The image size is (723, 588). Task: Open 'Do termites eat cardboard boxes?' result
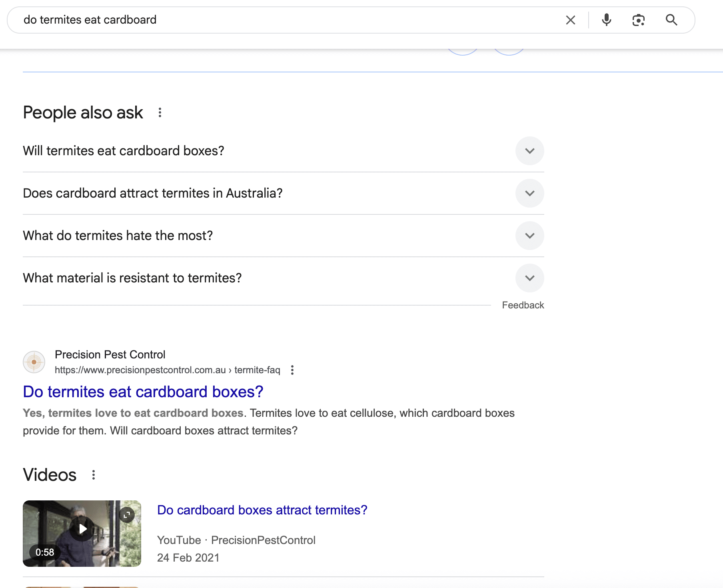[143, 392]
